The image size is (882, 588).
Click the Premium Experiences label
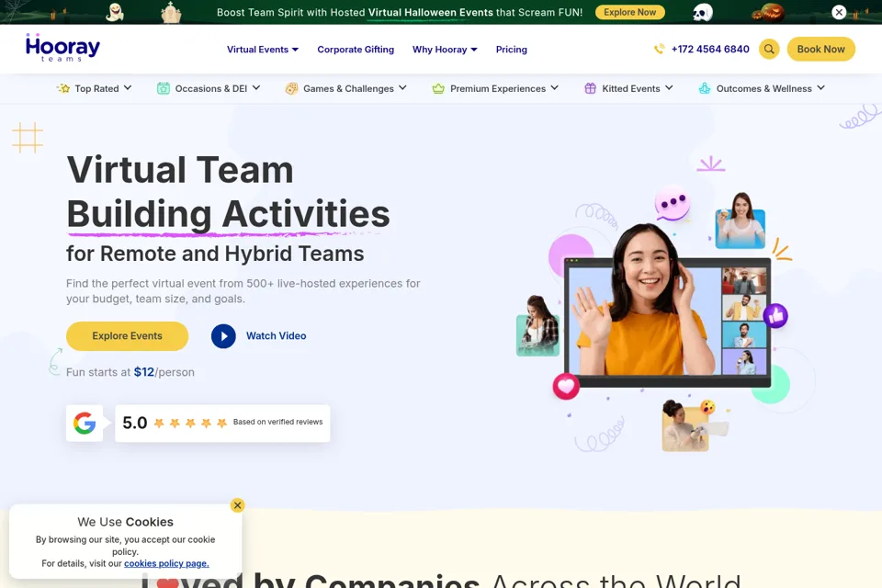(x=498, y=88)
